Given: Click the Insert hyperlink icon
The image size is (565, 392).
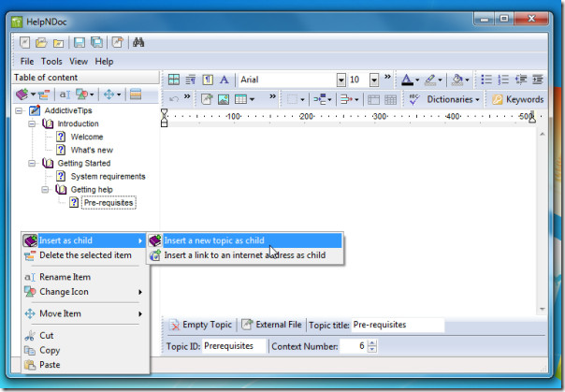Looking at the screenshot, I should click(x=207, y=99).
